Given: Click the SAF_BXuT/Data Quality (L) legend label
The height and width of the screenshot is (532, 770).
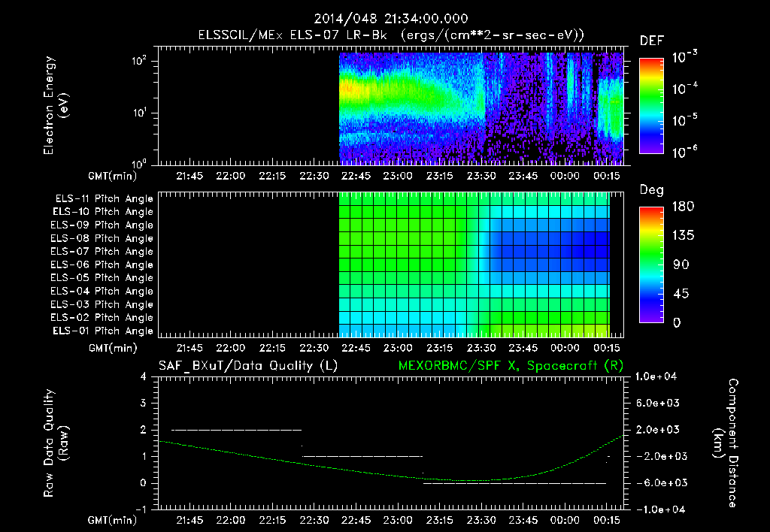Looking at the screenshot, I should pyautogui.click(x=248, y=366).
